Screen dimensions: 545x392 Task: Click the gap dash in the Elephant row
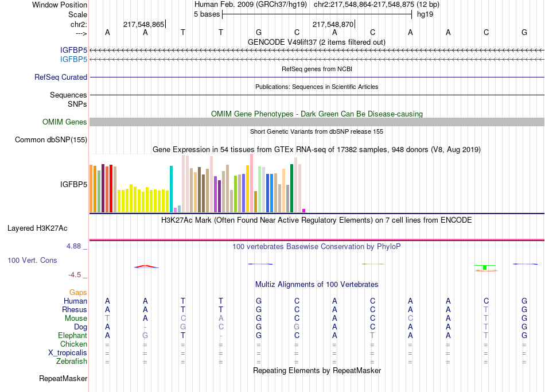(x=221, y=336)
